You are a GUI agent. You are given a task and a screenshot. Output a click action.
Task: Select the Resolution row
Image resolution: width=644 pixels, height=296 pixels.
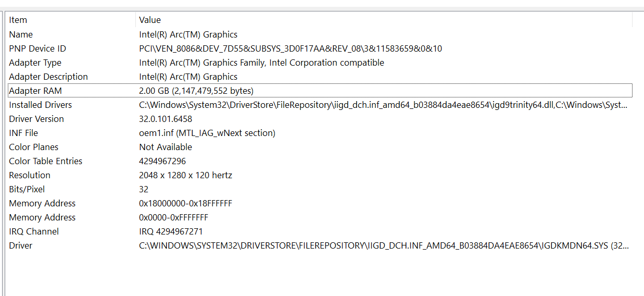click(30, 175)
